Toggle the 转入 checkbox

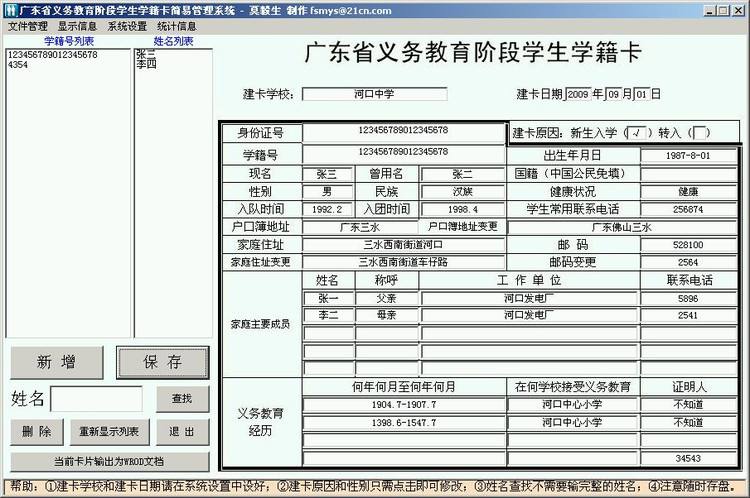(x=699, y=133)
